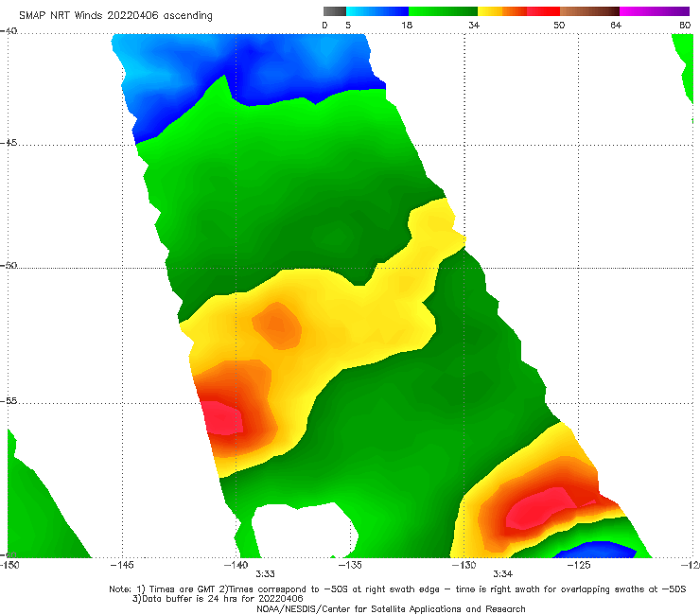Image resolution: width=700 pixels, height=615 pixels.
Task: Click the 'Note: 1) Times are GMT' line
Action: pos(397,589)
